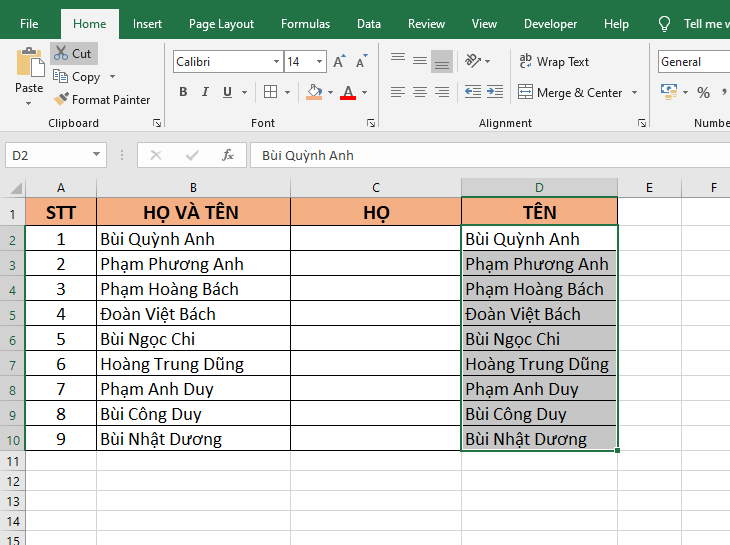Image resolution: width=730 pixels, height=545 pixels.
Task: Open the Formulas ribbon tab
Action: click(x=305, y=24)
